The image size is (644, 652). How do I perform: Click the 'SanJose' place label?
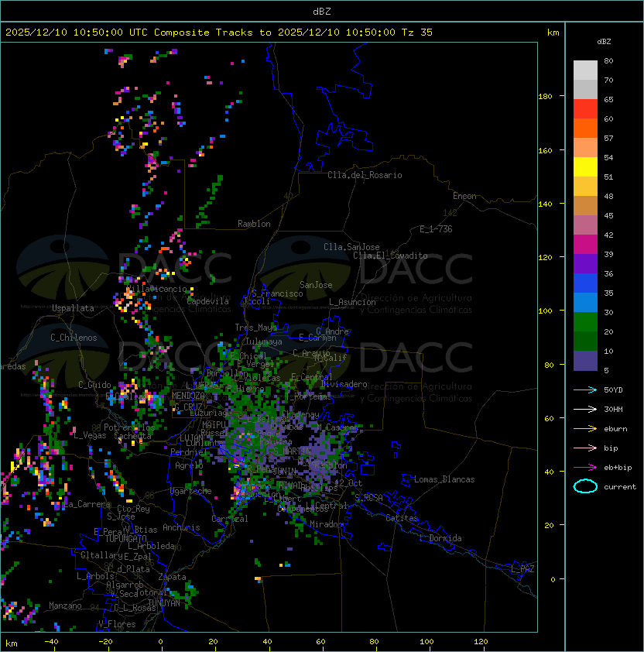(316, 285)
